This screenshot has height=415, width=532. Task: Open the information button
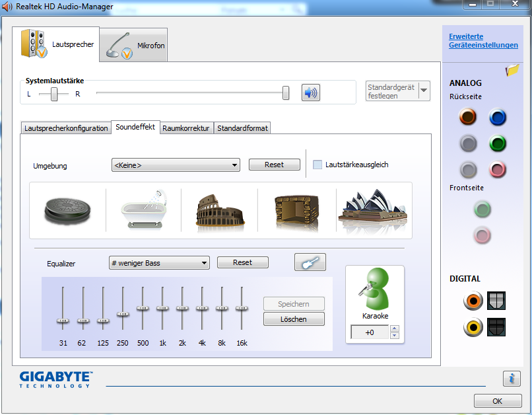click(x=512, y=378)
